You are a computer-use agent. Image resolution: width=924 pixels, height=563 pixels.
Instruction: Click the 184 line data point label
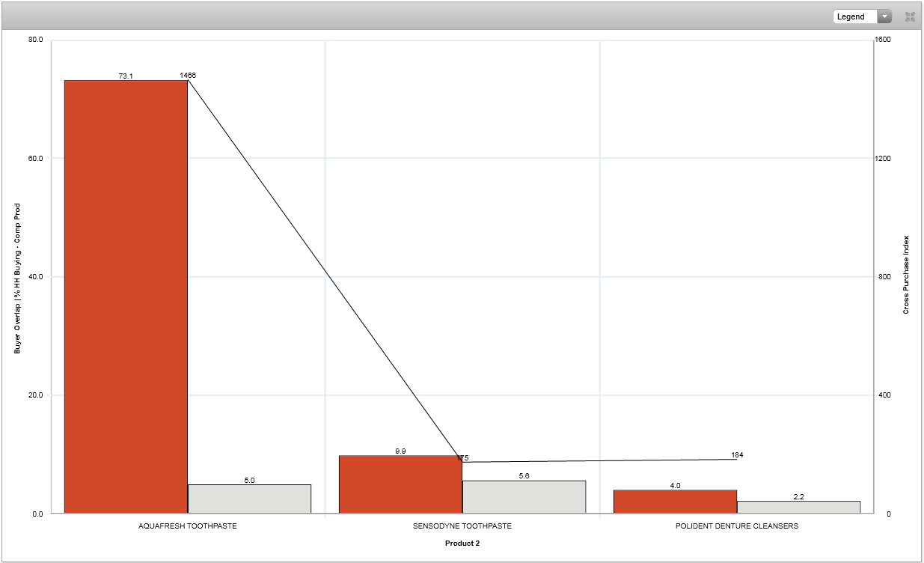pos(737,455)
